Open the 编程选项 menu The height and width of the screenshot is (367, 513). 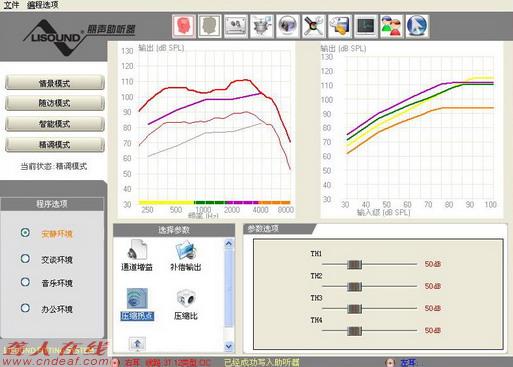click(x=43, y=5)
